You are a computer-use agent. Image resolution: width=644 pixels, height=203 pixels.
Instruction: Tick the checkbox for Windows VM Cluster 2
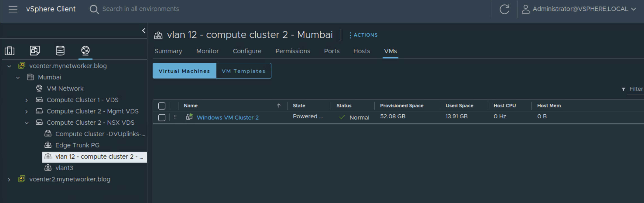pyautogui.click(x=162, y=117)
